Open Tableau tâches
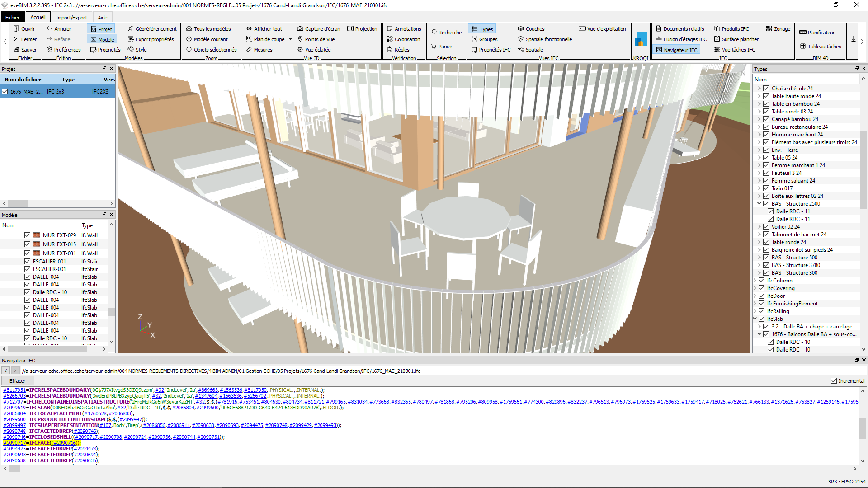Screen dimensions: 868x488 coord(821,47)
